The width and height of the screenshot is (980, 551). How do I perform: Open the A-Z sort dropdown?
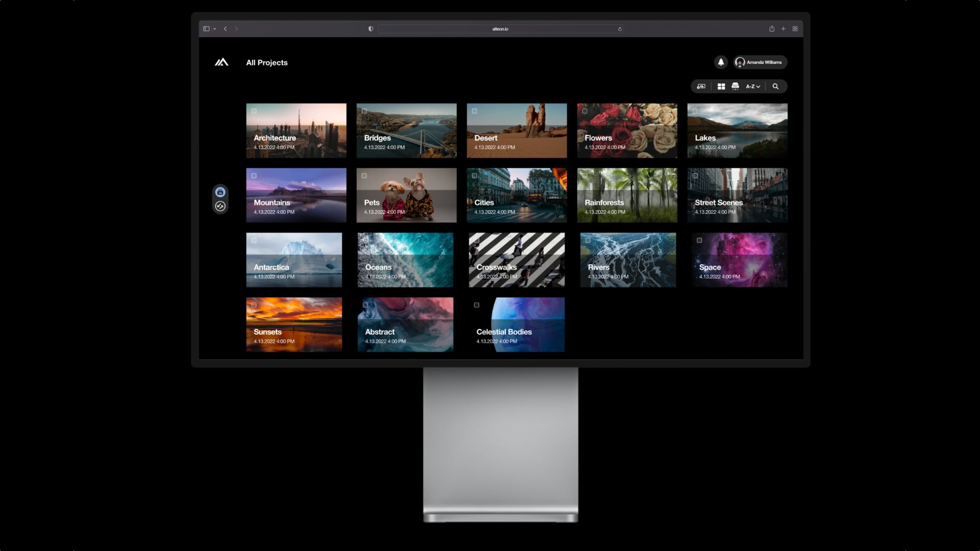click(x=753, y=87)
